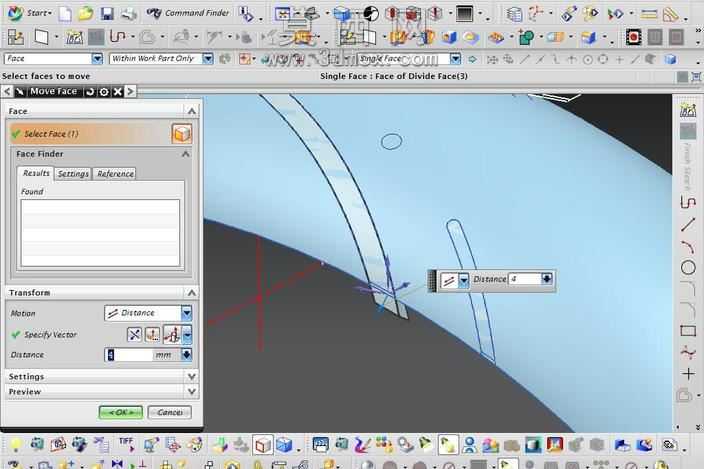This screenshot has height=469, width=704.
Task: Click the OK button
Action: (121, 412)
